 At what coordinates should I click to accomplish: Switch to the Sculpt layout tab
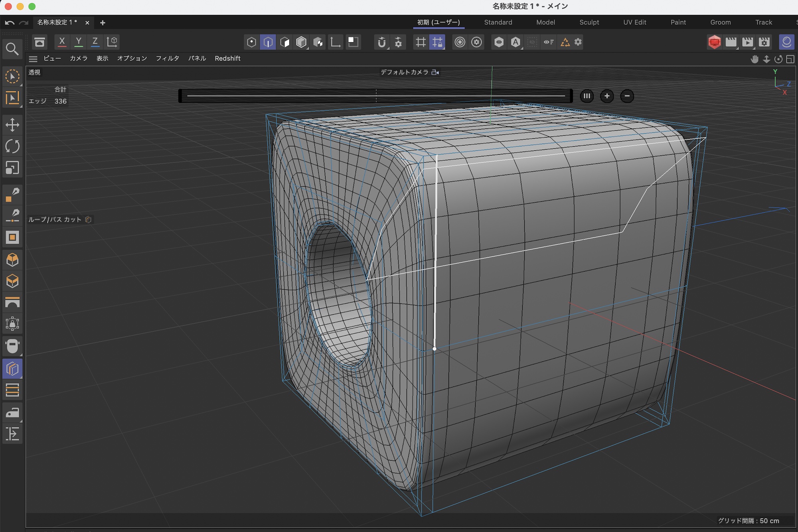(589, 22)
